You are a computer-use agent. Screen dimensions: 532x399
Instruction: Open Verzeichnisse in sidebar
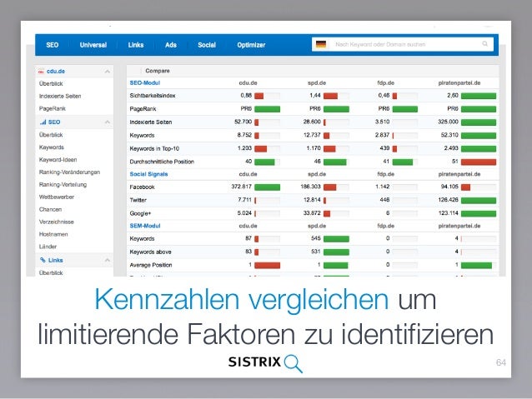click(x=57, y=222)
